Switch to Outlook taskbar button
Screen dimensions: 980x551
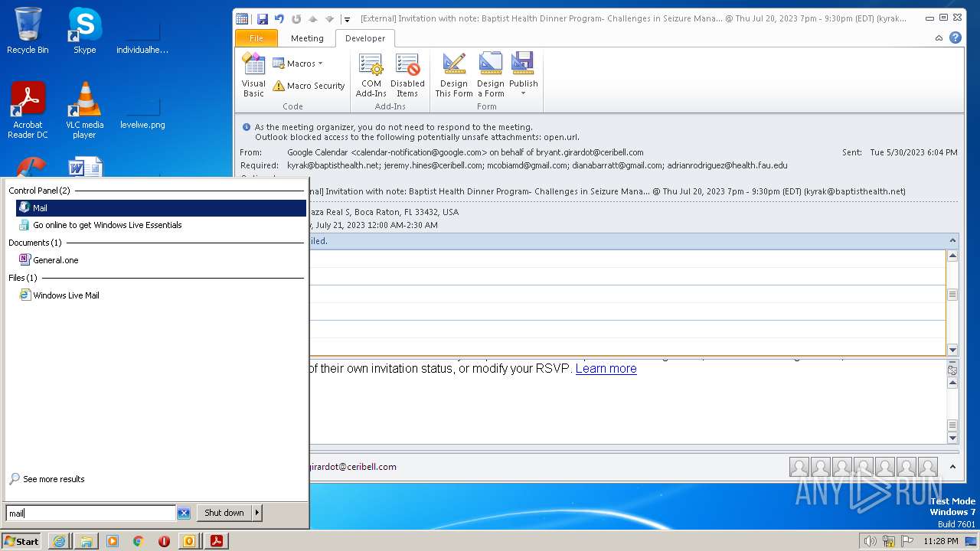pos(189,541)
